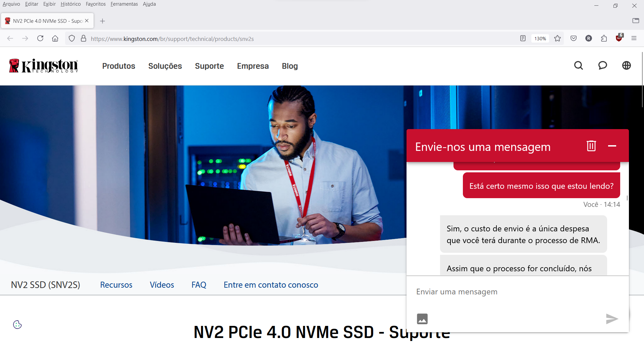
Task: Open the Editar menu
Action: point(32,4)
